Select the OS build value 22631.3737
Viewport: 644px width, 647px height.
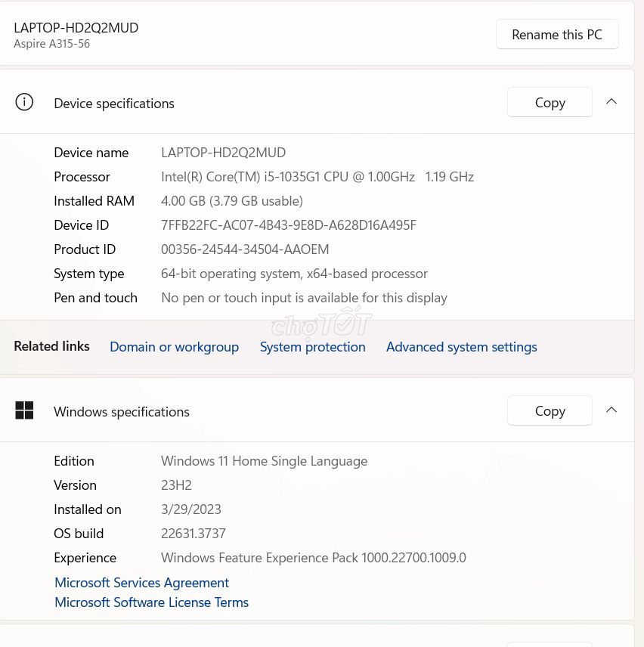tap(193, 534)
